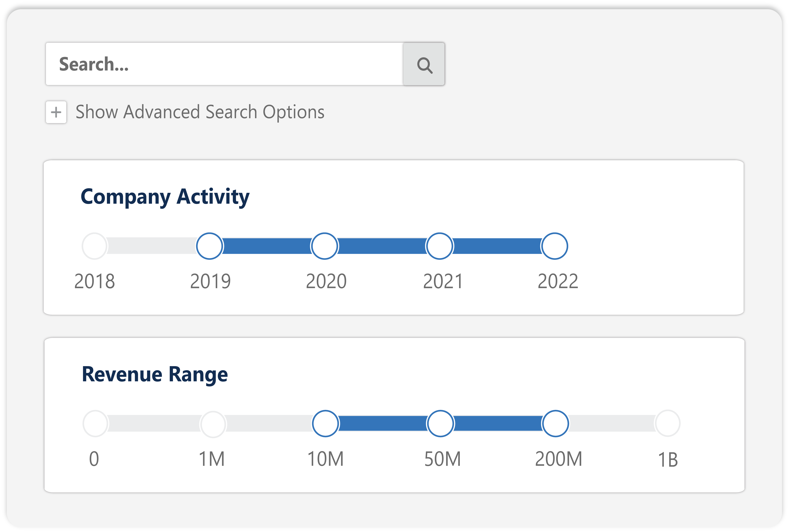Click the 2021 Company Activity node

pos(440,246)
